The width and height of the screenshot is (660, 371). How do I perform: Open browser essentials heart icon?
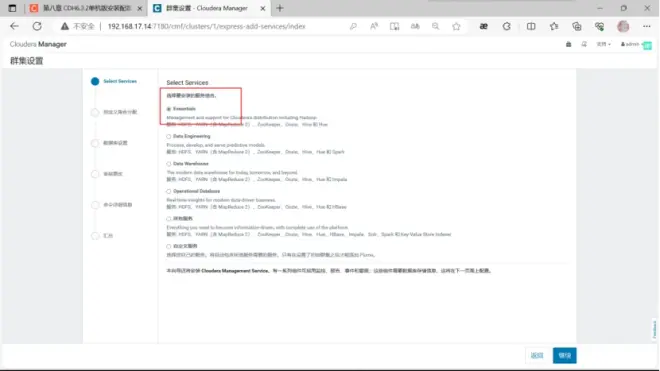[599, 26]
